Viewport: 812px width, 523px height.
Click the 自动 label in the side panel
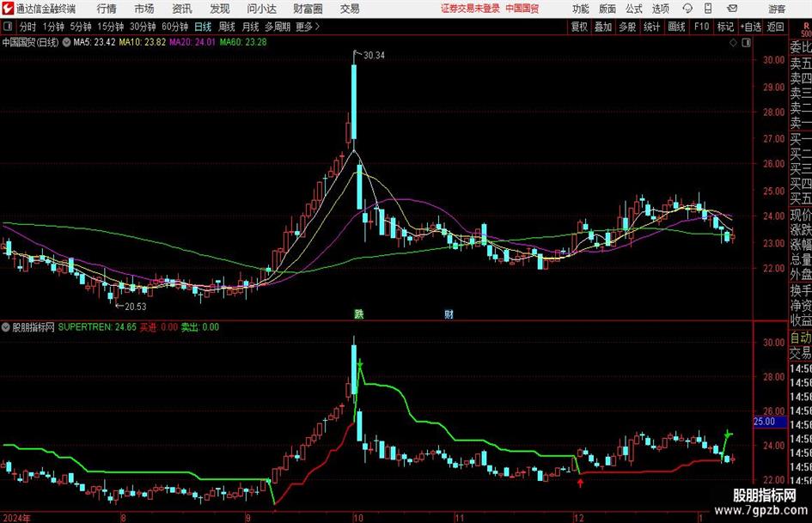801,338
